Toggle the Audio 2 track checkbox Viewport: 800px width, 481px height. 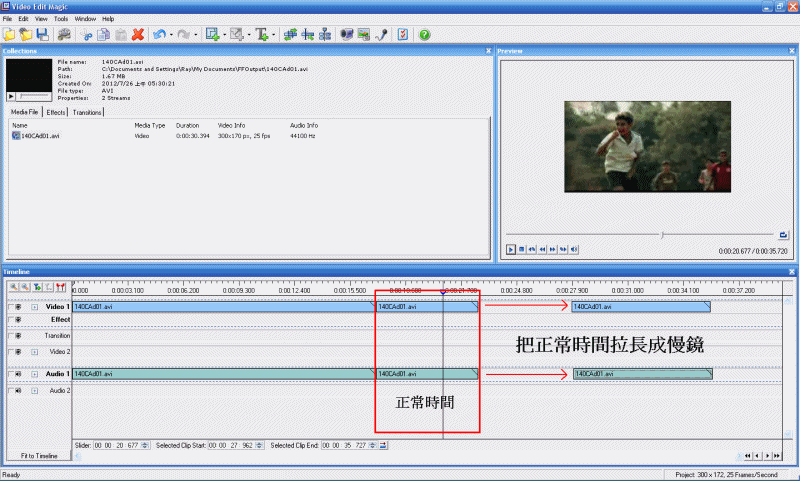pyautogui.click(x=10, y=391)
